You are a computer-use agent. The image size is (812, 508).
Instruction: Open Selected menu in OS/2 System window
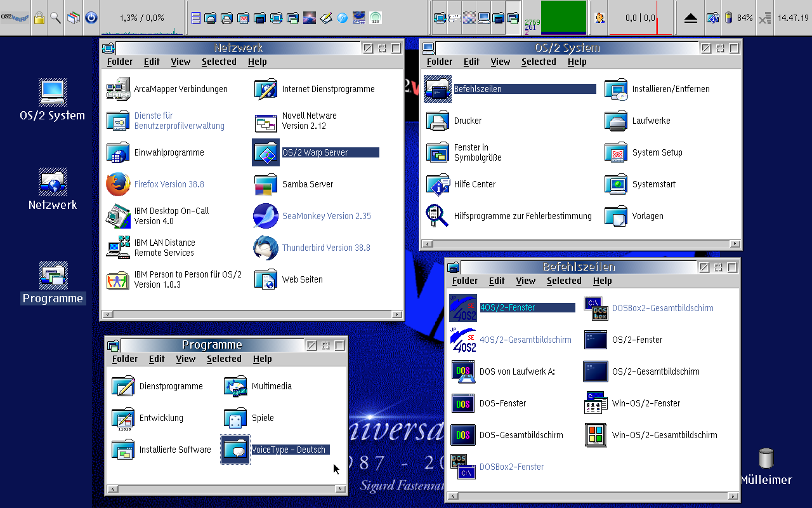tap(539, 62)
